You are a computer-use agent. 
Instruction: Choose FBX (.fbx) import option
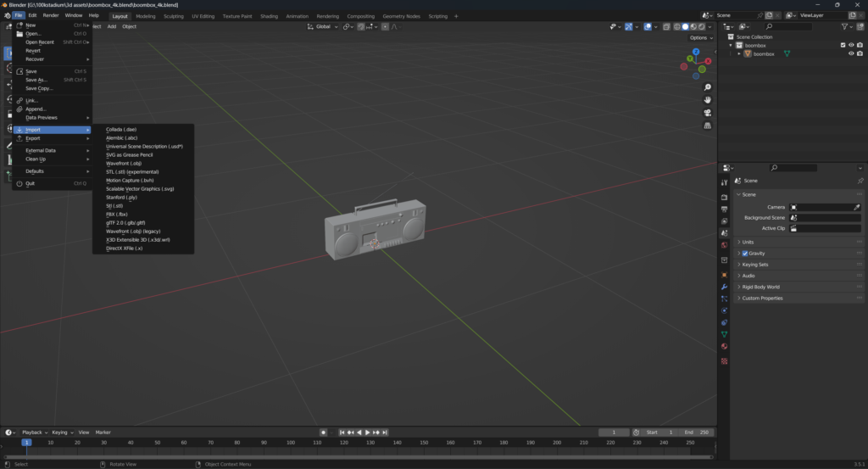click(x=143, y=215)
